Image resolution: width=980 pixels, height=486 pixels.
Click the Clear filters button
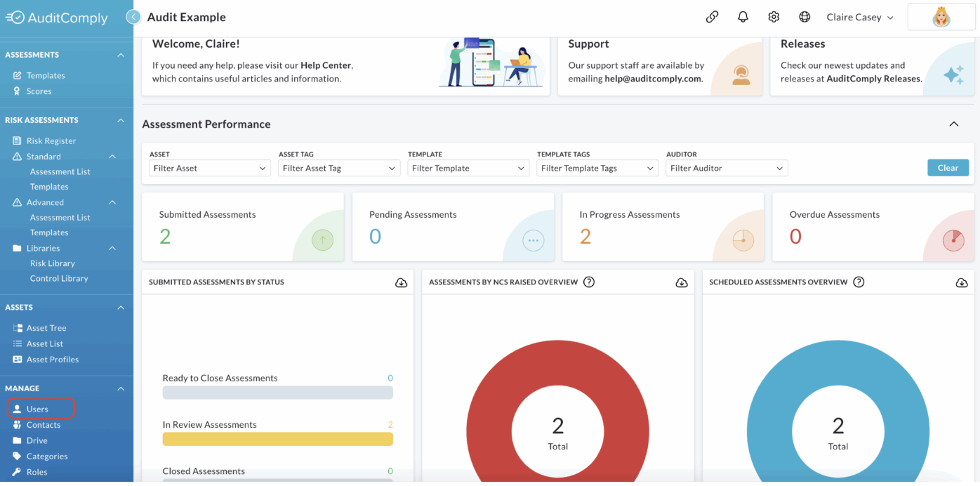[948, 168]
